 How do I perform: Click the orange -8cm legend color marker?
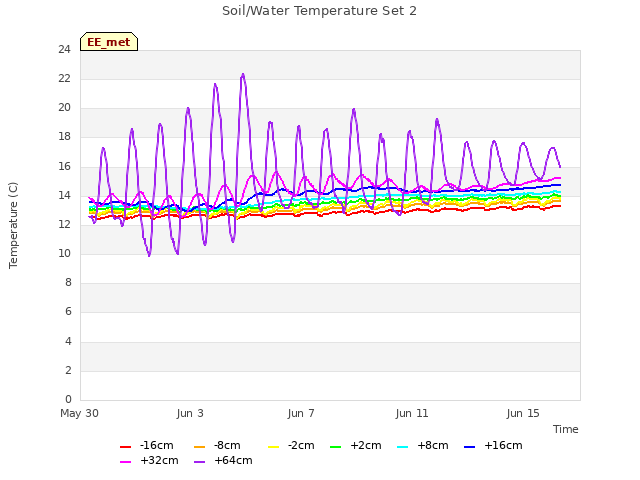[x=200, y=447]
